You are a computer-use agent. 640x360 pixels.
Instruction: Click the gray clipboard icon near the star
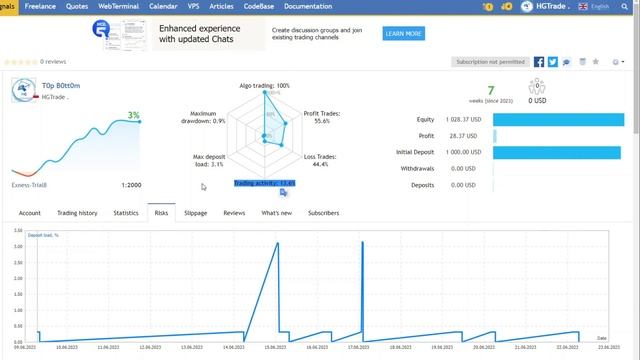coord(582,62)
